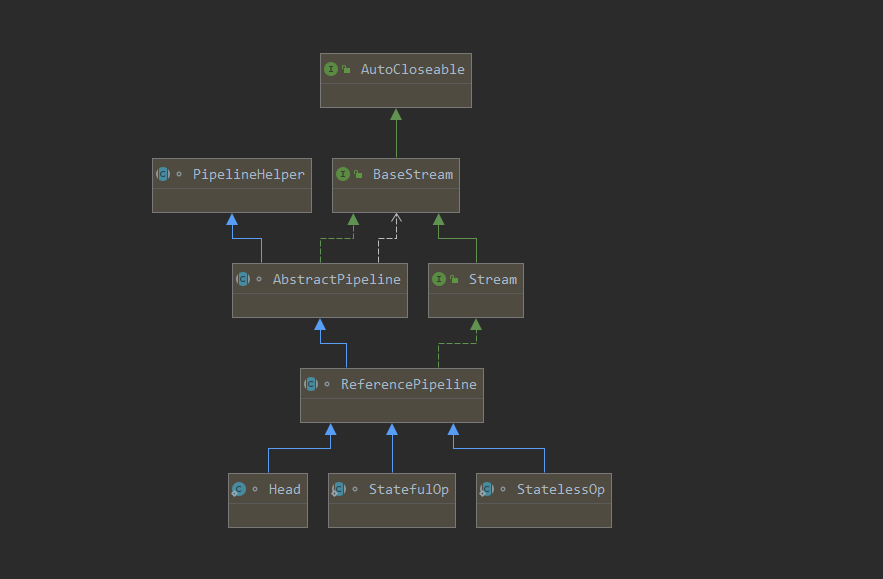Screen dimensions: 883x579
Task: Select the Head node label
Action: [x=284, y=489]
